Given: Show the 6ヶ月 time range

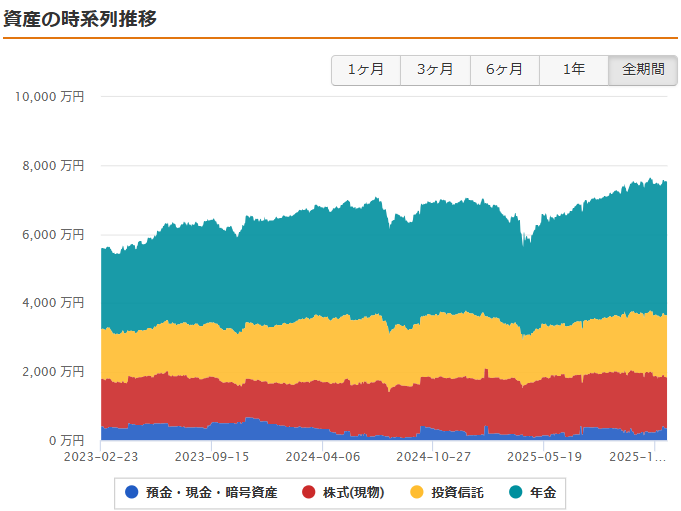Looking at the screenshot, I should click(504, 70).
